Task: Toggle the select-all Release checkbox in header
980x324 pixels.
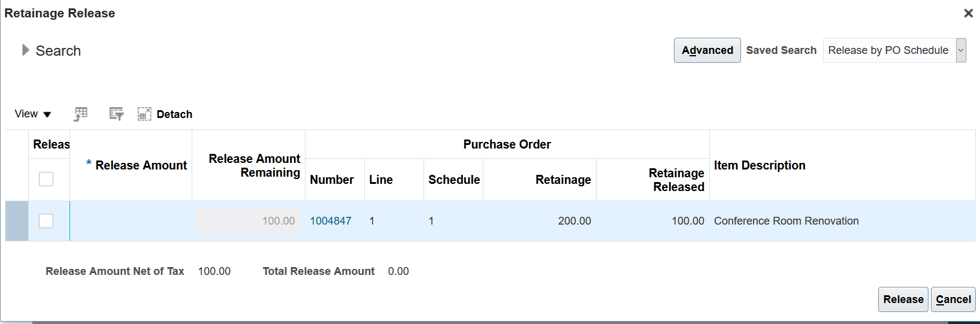Action: click(46, 179)
